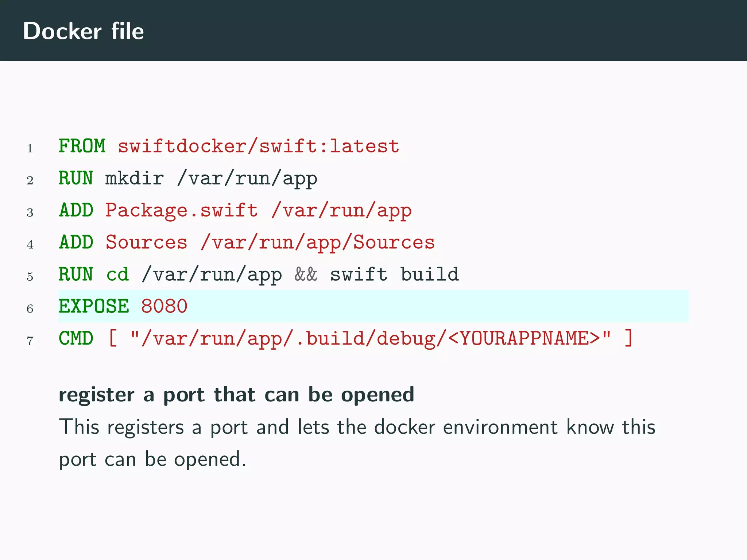Click the 'Package.swift' file name
The image size is (747, 560).
tap(182, 210)
